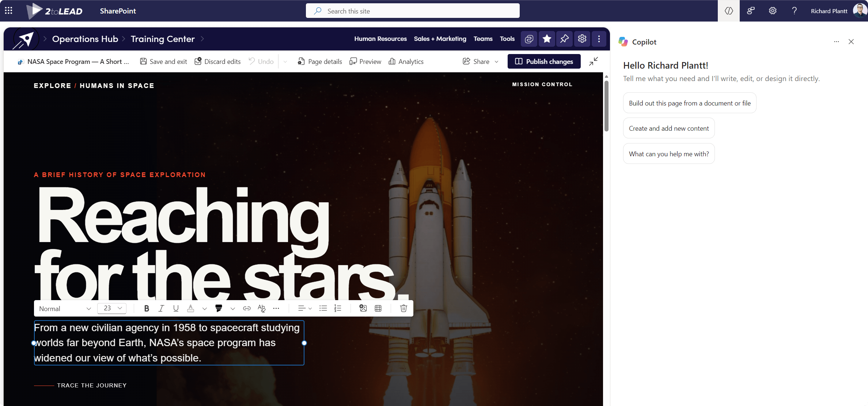Click the 'Reaching for the stars.' heading
The width and height of the screenshot is (868, 406).
(221, 244)
